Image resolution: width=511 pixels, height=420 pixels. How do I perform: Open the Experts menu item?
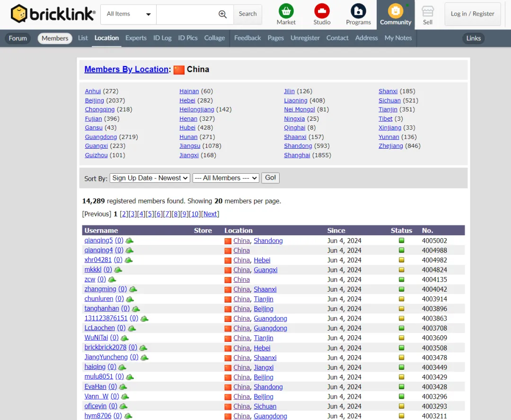[x=136, y=38]
